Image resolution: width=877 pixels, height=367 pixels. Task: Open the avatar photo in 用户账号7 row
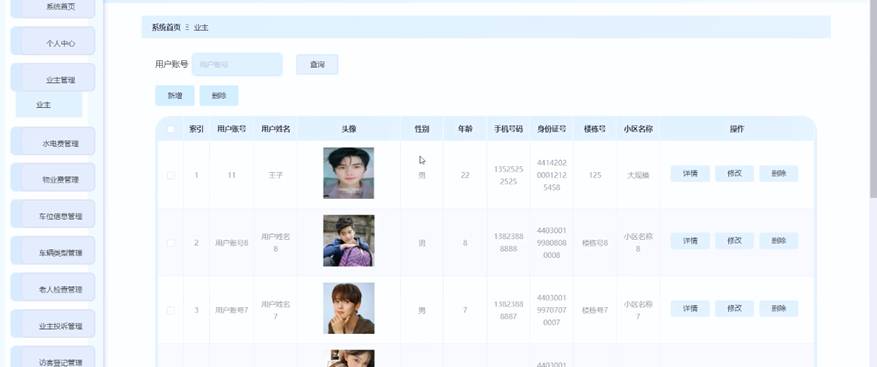click(348, 308)
